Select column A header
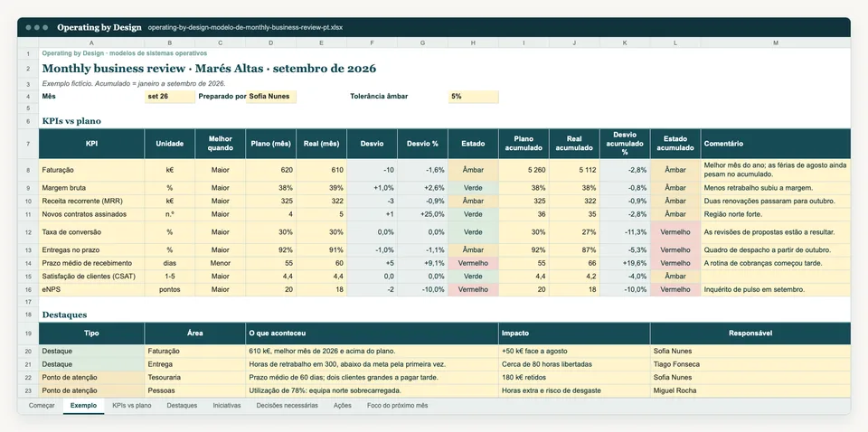The height and width of the screenshot is (432, 868). coord(91,42)
